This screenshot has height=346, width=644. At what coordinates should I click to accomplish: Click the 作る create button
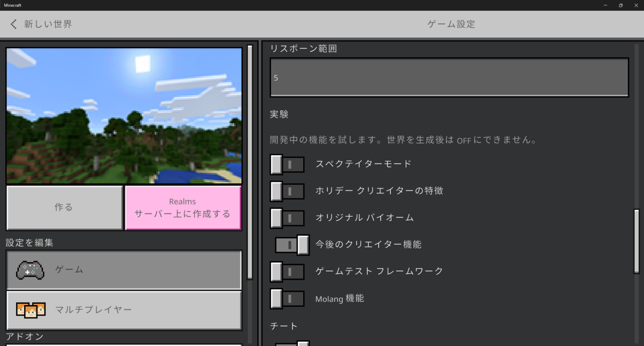tap(64, 208)
